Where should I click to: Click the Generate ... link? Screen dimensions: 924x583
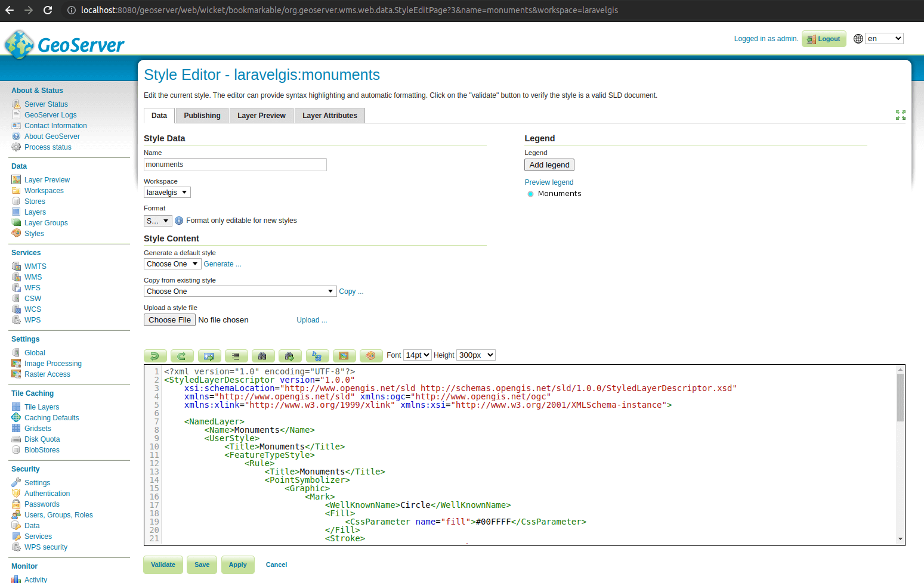(222, 264)
